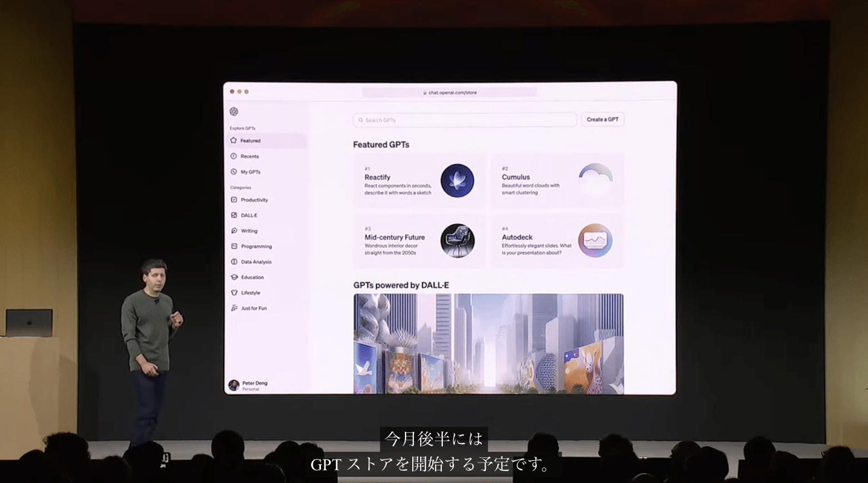The height and width of the screenshot is (483, 868).
Task: Select the Mid-century Future GPT card
Action: tap(420, 241)
